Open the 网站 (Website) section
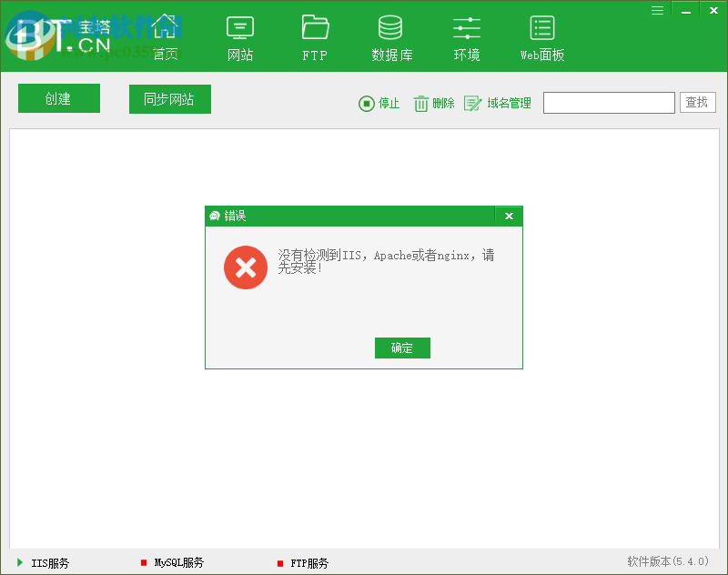 coord(239,36)
